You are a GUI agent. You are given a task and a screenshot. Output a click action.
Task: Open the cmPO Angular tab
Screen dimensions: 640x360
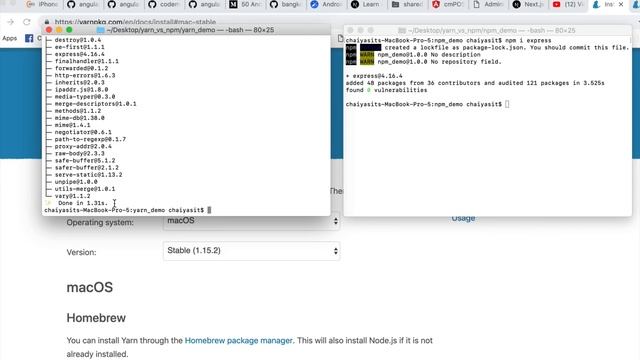coord(447,4)
